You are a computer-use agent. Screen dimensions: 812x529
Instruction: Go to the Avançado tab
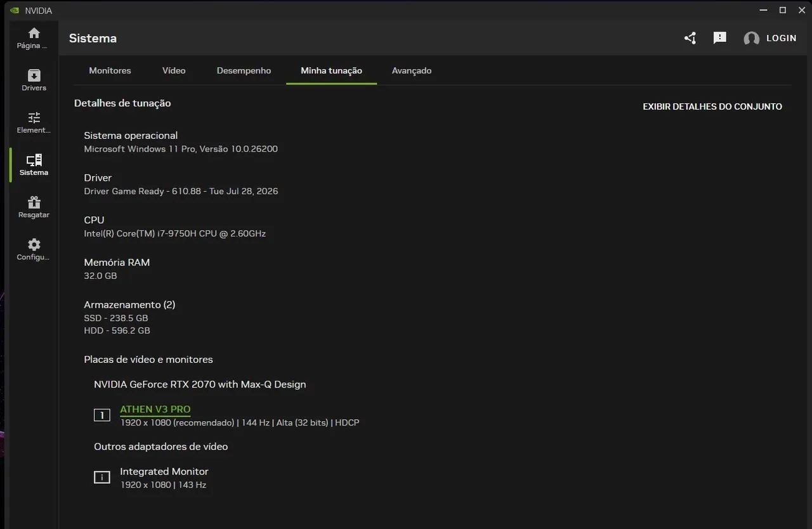click(412, 70)
